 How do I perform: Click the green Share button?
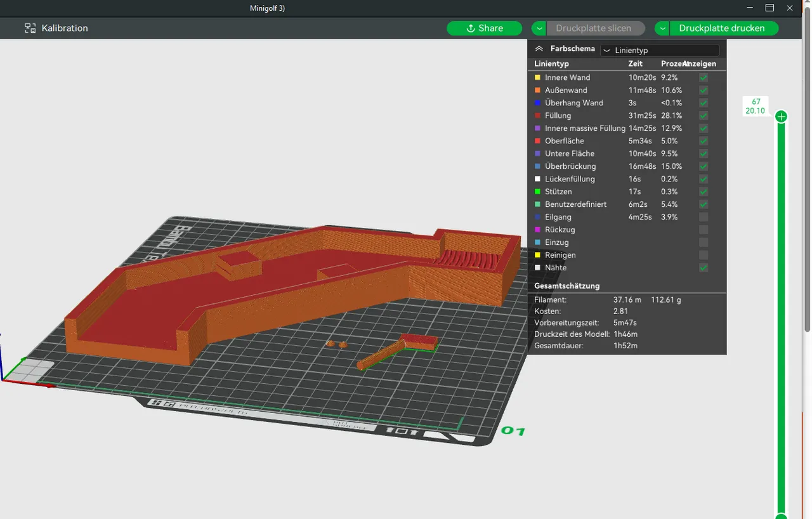tap(485, 28)
